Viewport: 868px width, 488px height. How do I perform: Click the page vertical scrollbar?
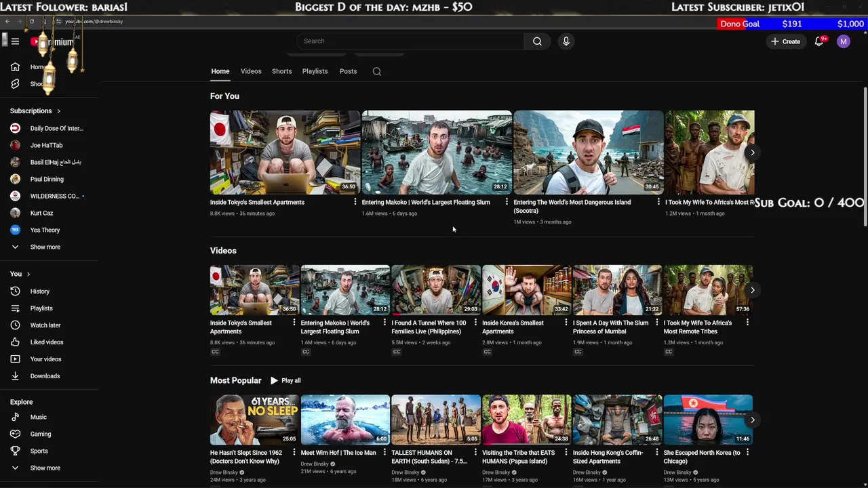point(865,157)
